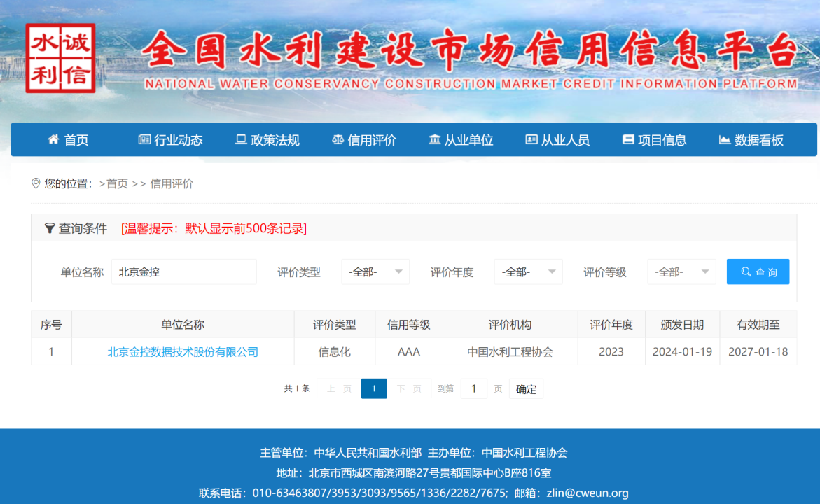The image size is (820, 504).
Task: Click the 从业人员 ID card icon
Action: coord(531,139)
